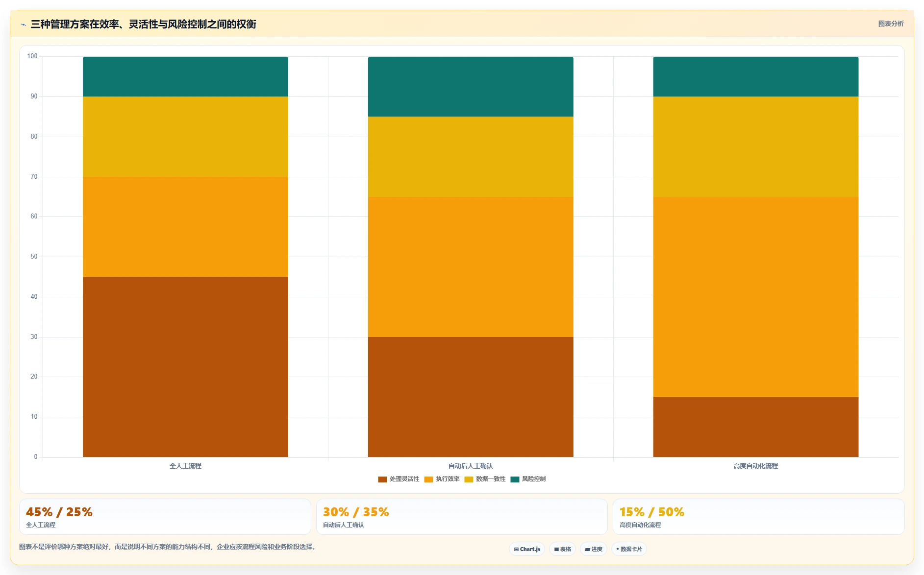The image size is (924, 575).
Task: Toggle the 风险控制 legend swatch
Action: point(515,479)
